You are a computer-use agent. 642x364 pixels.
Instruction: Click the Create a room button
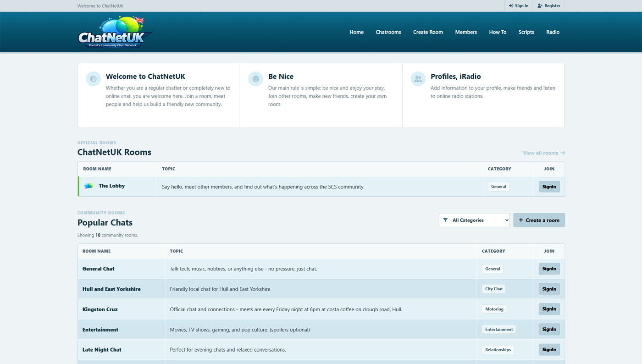pyautogui.click(x=539, y=220)
